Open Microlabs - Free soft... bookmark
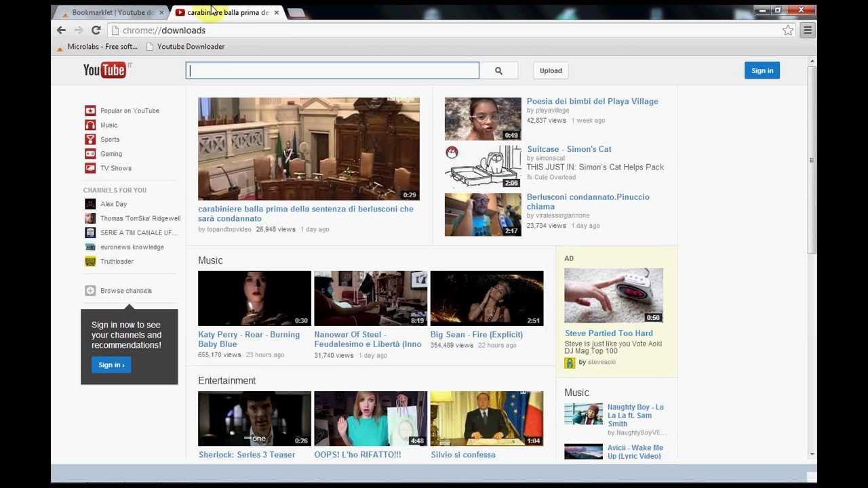868x488 pixels. coord(97,47)
